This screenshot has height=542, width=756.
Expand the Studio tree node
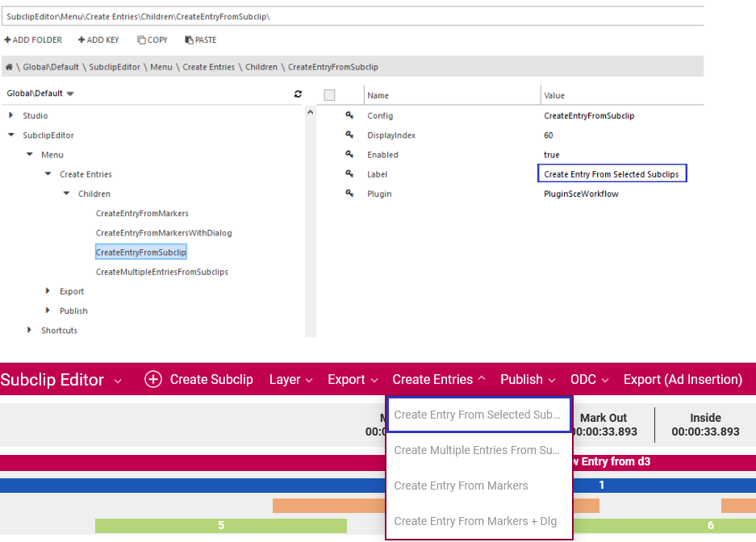click(11, 116)
